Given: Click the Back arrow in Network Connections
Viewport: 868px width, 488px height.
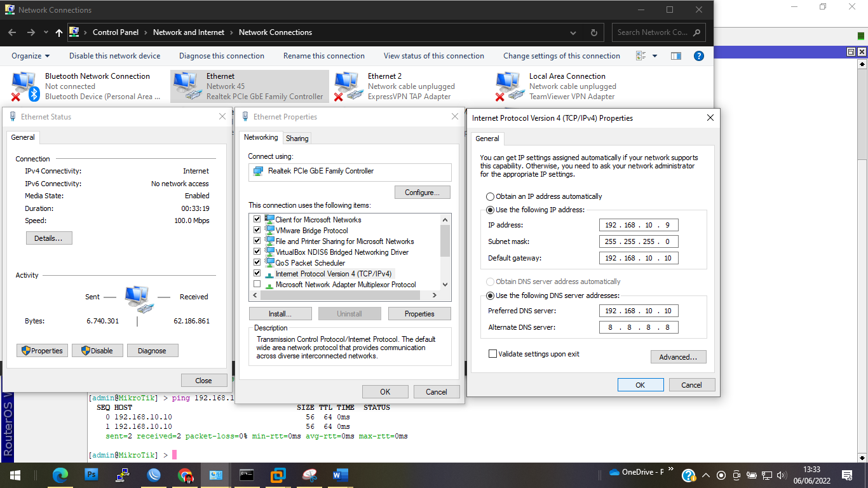Looking at the screenshot, I should coord(11,32).
